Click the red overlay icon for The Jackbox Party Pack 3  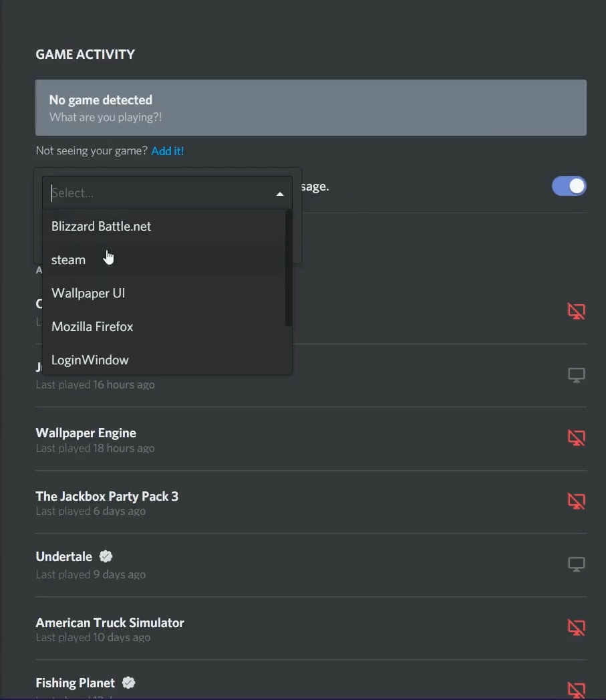point(576,501)
